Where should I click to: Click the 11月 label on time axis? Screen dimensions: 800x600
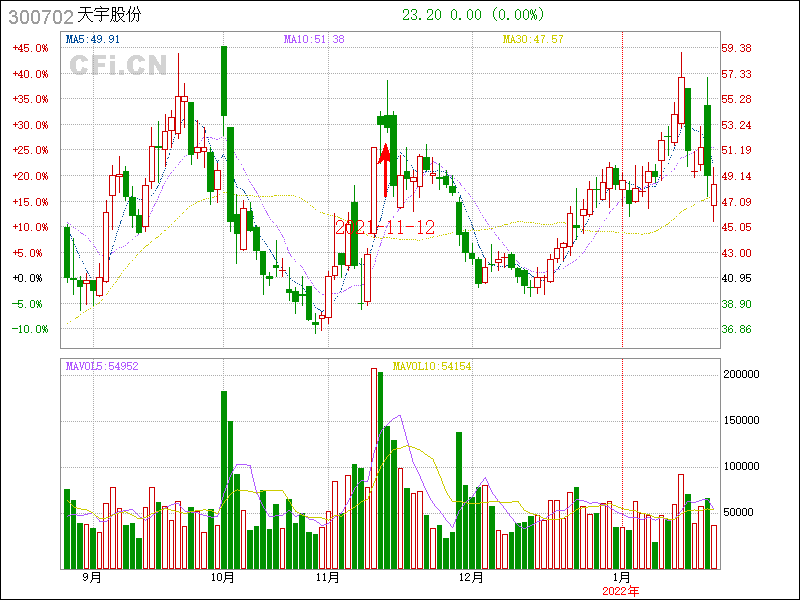click(328, 578)
